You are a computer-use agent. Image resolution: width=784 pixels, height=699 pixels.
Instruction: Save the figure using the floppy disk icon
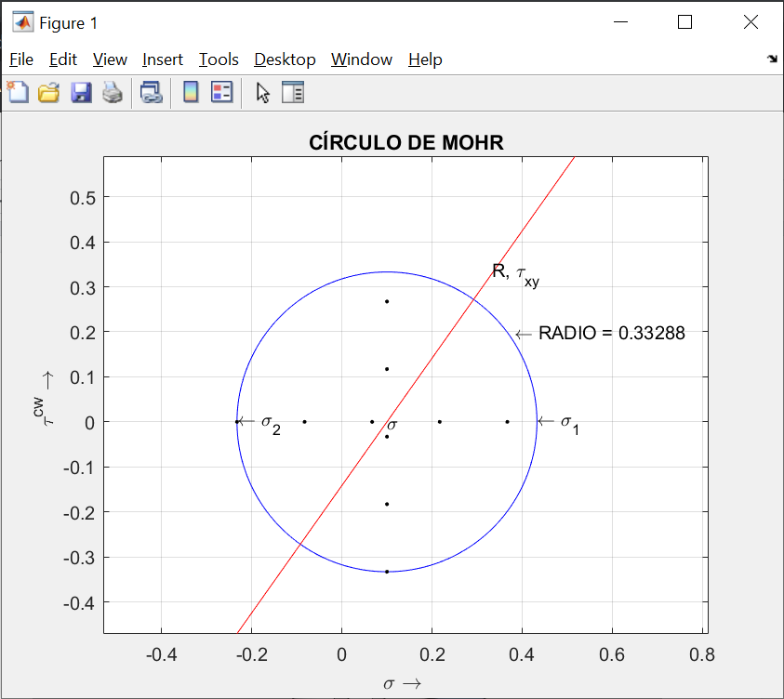(81, 92)
